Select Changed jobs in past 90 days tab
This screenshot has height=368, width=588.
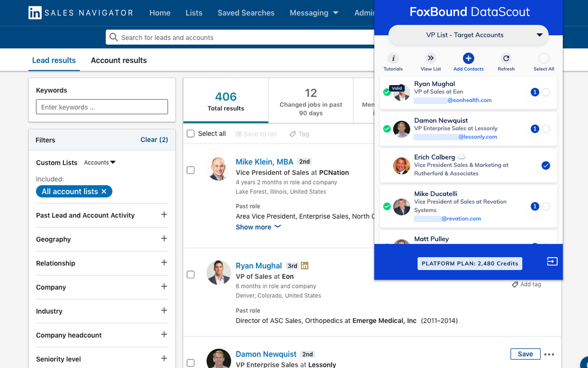pos(311,101)
